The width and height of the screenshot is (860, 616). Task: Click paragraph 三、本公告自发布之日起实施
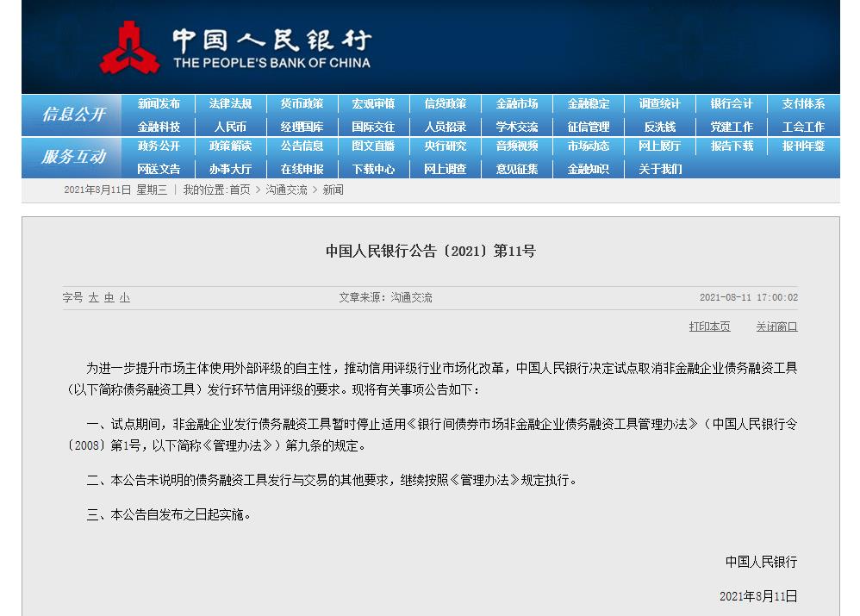169,514
